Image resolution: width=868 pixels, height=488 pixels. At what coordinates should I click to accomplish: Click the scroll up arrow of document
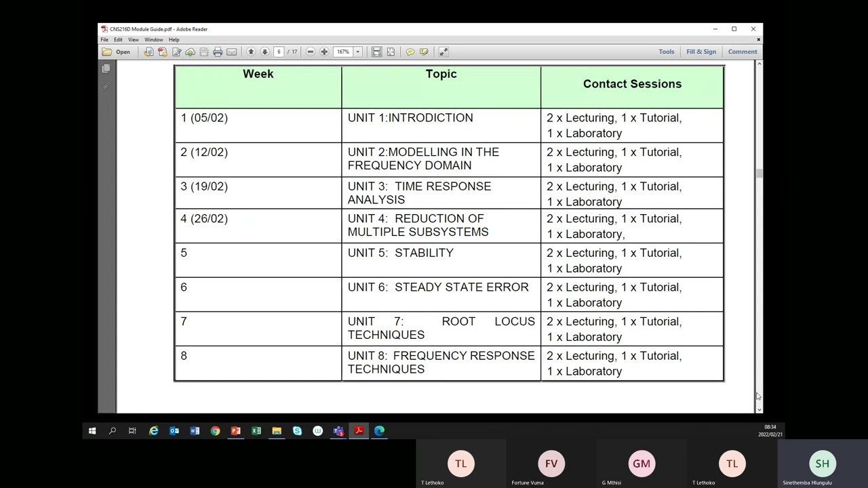[x=759, y=64]
